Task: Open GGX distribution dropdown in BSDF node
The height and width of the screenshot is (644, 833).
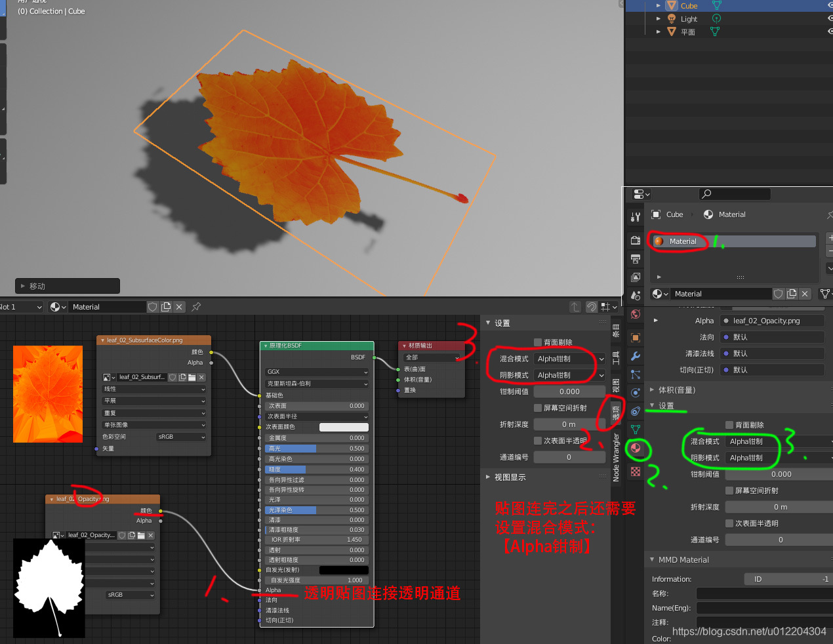Action: pos(317,372)
